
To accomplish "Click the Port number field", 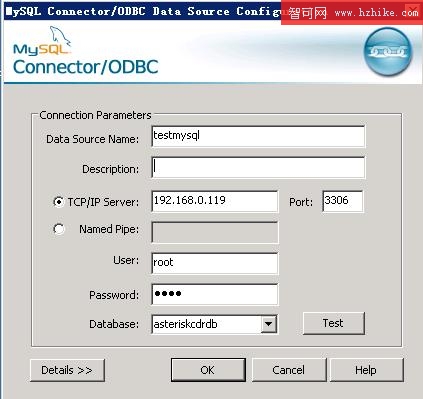I will (343, 201).
